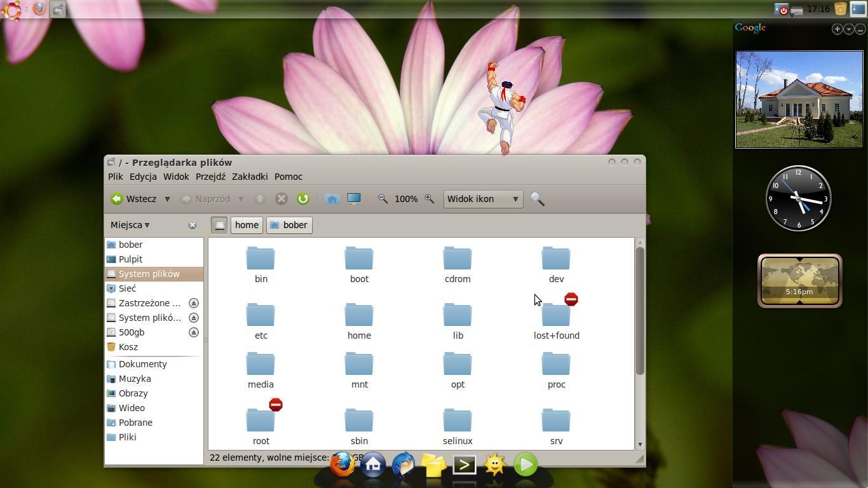Open the back history dropdown arrow beside Wstecz
Viewport: 868px width, 488px height.
coord(167,199)
